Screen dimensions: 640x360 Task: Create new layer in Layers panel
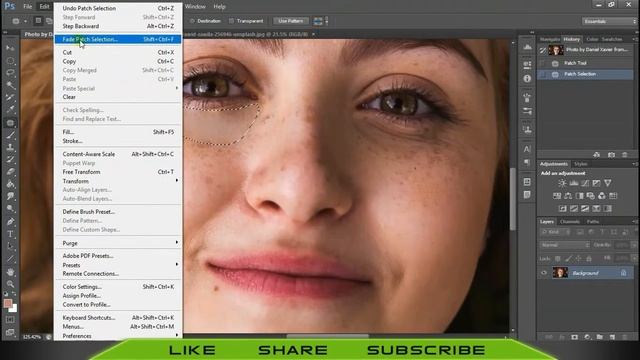(612, 337)
